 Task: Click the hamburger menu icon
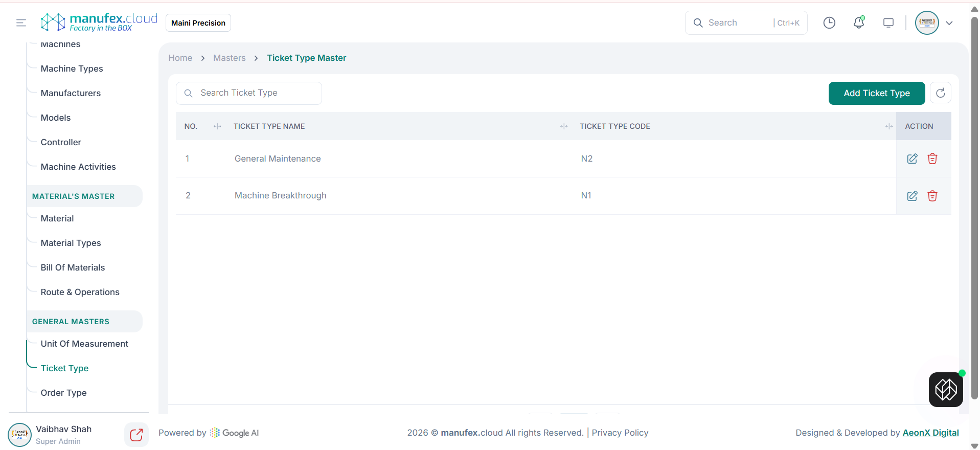click(x=21, y=22)
